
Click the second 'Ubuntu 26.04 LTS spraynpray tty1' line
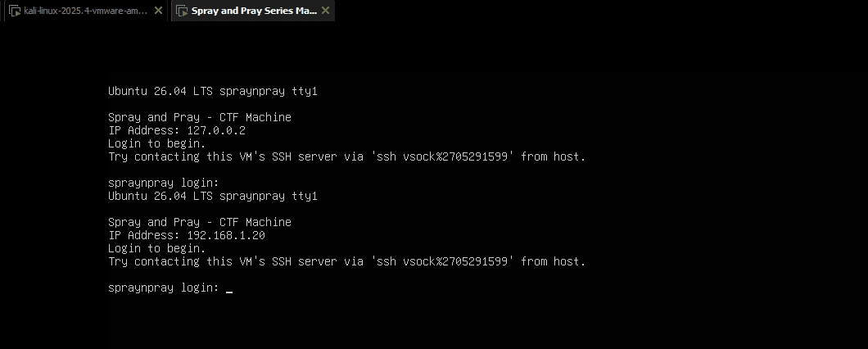pos(213,196)
